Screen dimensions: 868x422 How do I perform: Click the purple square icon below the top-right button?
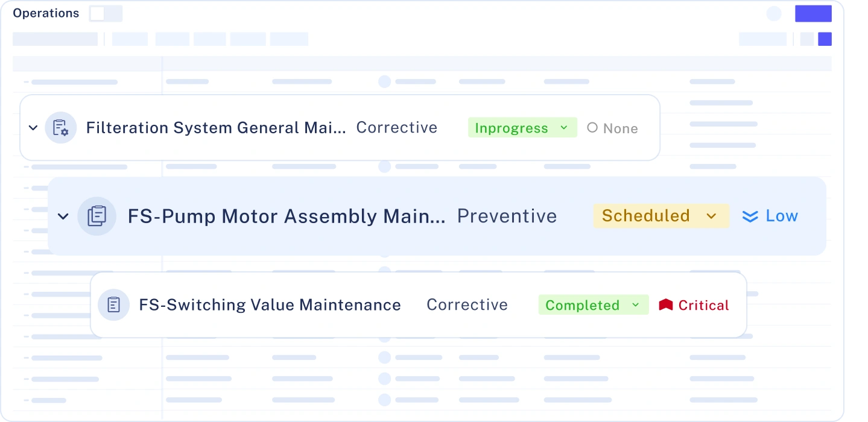pos(825,39)
